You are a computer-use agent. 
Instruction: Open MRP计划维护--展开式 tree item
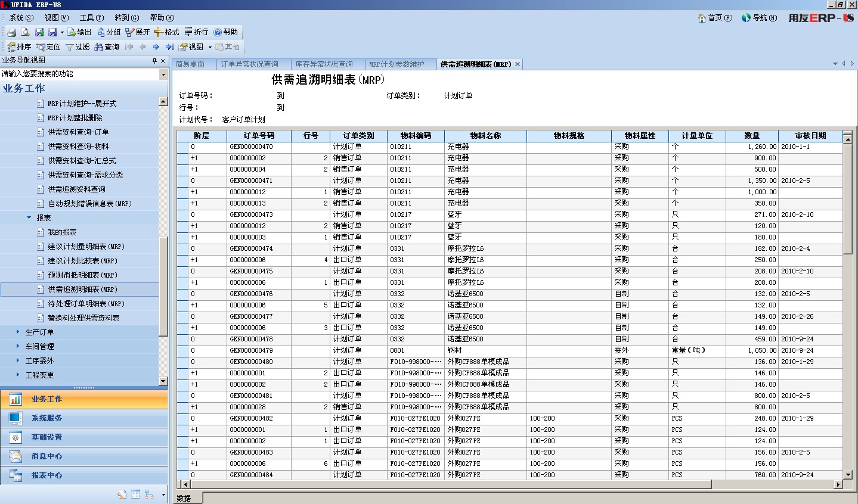pos(82,104)
